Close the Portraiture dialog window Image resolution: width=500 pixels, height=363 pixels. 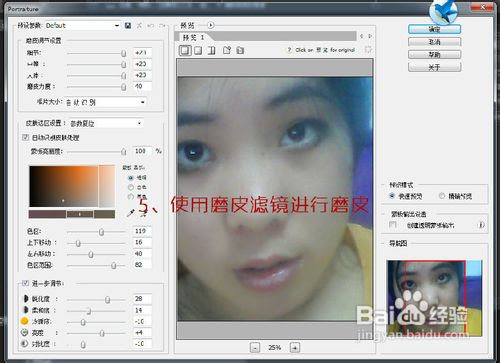[x=482, y=7]
